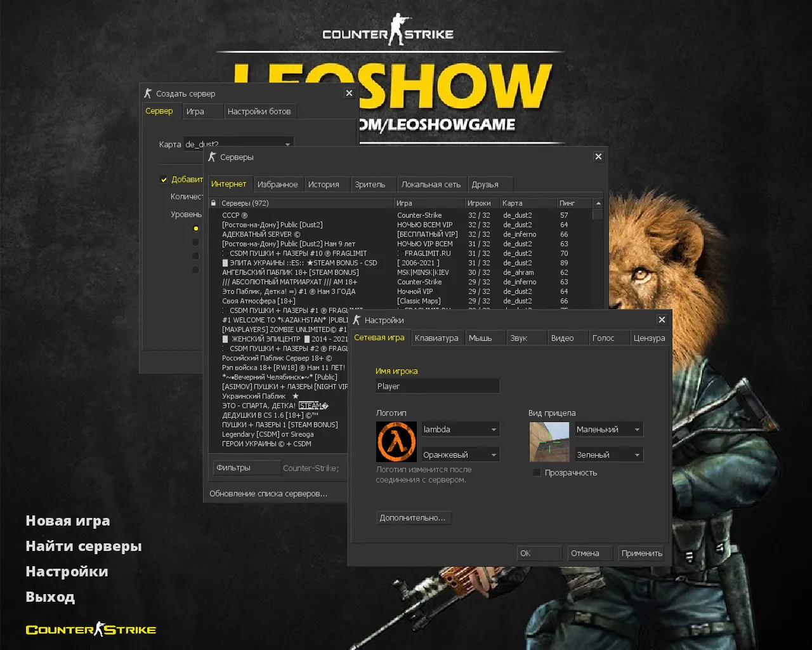Switch to the Избранное tab
The width and height of the screenshot is (812, 650).
(278, 184)
